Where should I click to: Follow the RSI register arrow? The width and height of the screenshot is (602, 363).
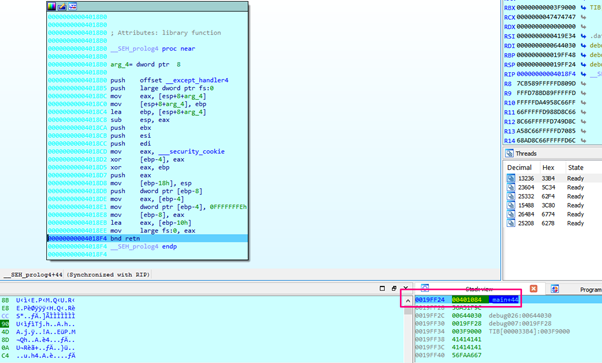pos(584,36)
